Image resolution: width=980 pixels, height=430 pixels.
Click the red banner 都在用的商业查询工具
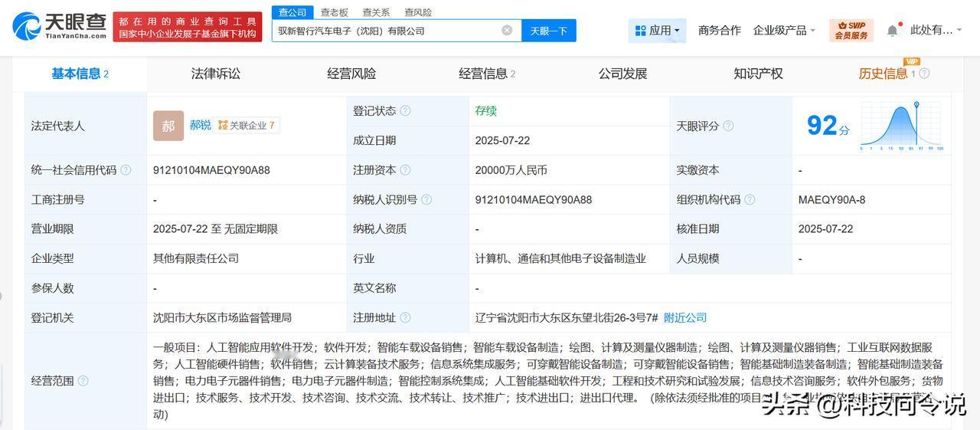pyautogui.click(x=187, y=27)
